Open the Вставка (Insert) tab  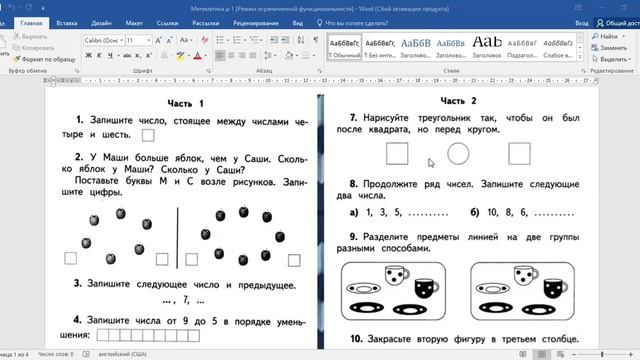click(67, 23)
